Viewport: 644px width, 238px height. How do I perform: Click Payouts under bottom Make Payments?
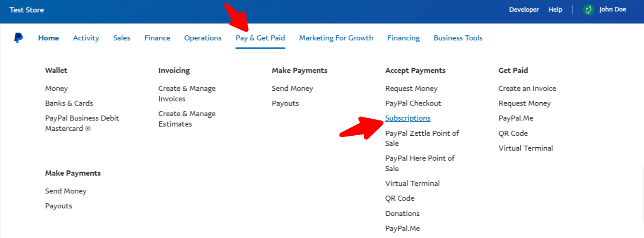click(59, 206)
